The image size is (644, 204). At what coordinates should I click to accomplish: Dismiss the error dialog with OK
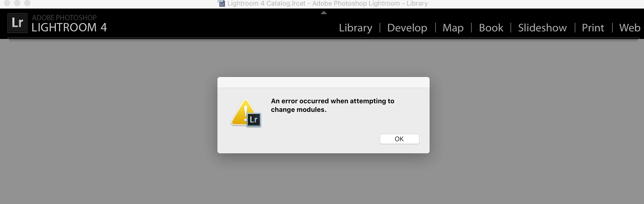(399, 139)
